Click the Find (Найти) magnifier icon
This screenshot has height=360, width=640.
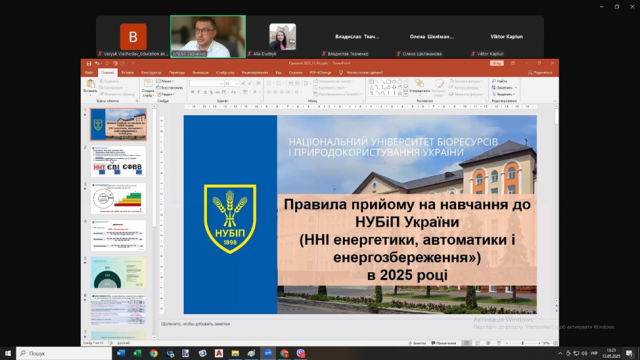(494, 81)
